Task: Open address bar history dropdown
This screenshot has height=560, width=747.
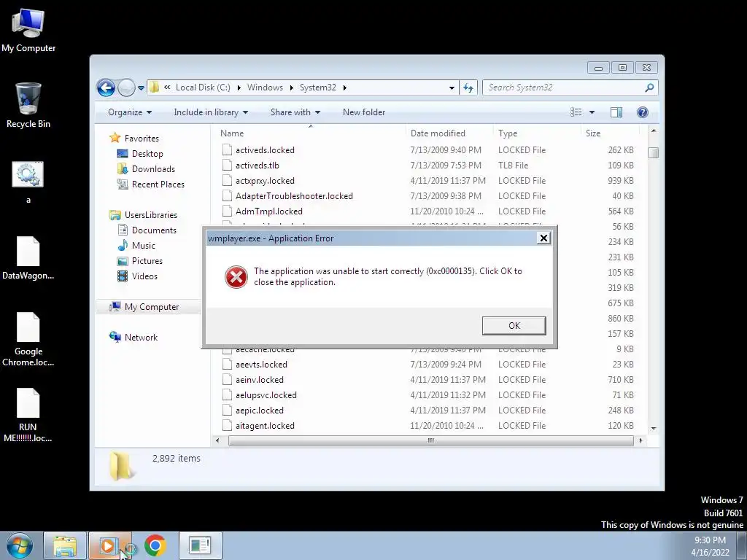Action: [x=452, y=87]
